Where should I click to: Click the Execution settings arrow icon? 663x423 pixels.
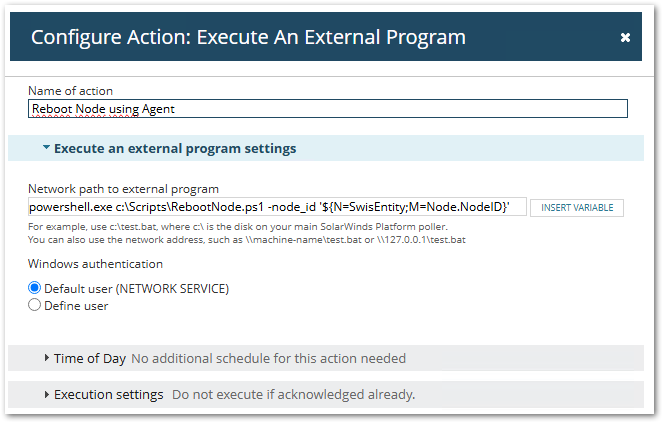tap(46, 395)
